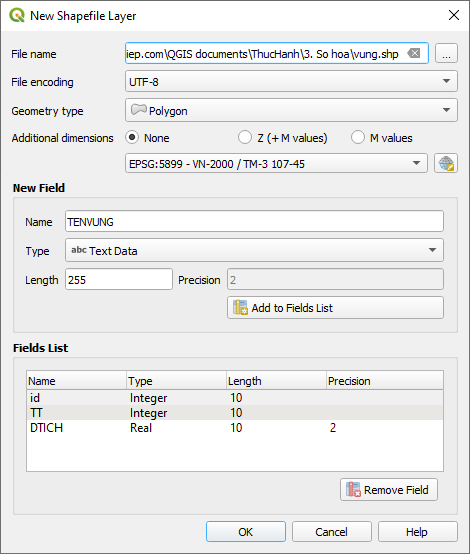470x554 pixels.
Task: Select the DTICH field row
Action: pyautogui.click(x=235, y=428)
